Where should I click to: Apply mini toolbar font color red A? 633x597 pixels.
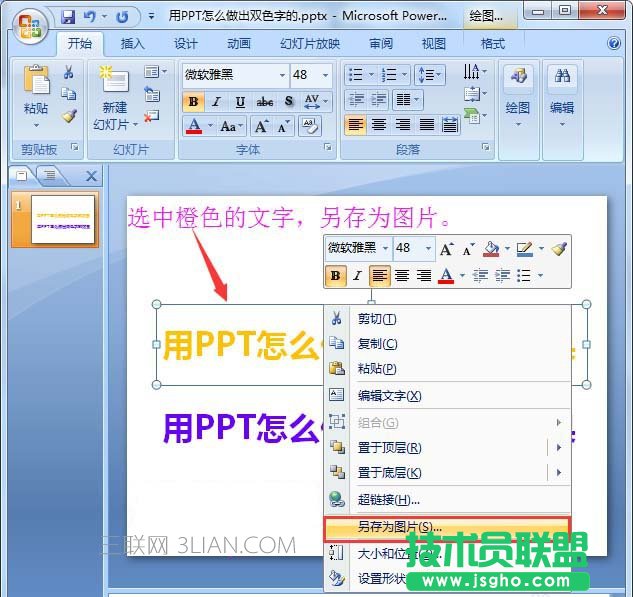[x=446, y=276]
